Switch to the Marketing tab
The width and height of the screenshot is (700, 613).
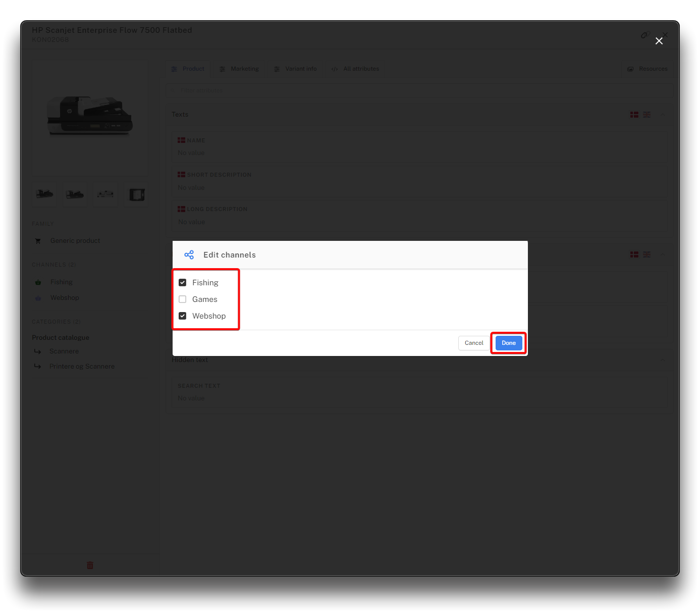240,69
